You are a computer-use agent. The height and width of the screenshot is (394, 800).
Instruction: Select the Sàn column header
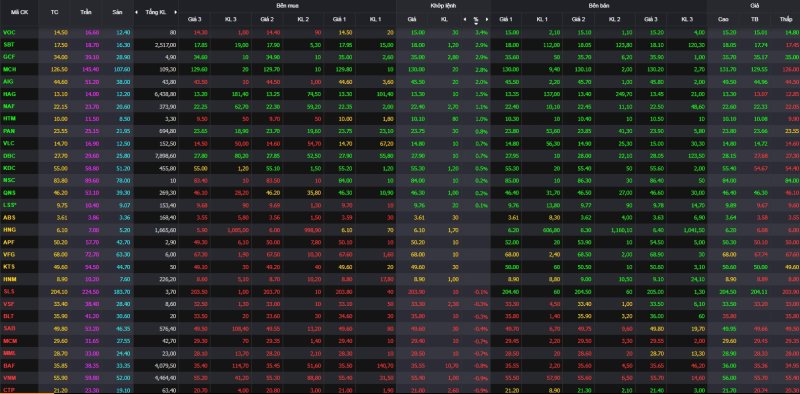[117, 12]
